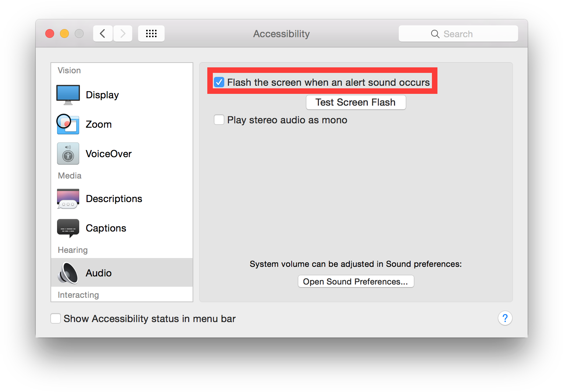Select the Display icon in the sidebar
This screenshot has height=392, width=563.
pyautogui.click(x=68, y=95)
